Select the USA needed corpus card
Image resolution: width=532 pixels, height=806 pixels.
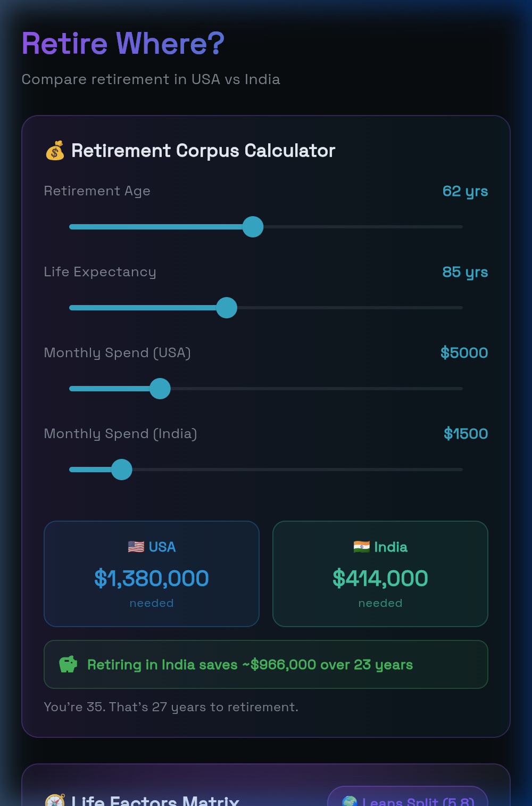[x=152, y=573]
